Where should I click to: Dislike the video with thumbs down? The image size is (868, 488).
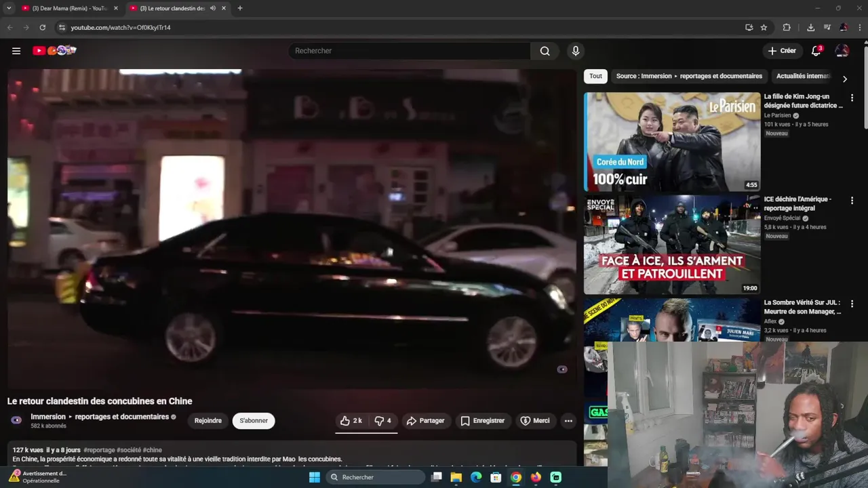coord(383,421)
